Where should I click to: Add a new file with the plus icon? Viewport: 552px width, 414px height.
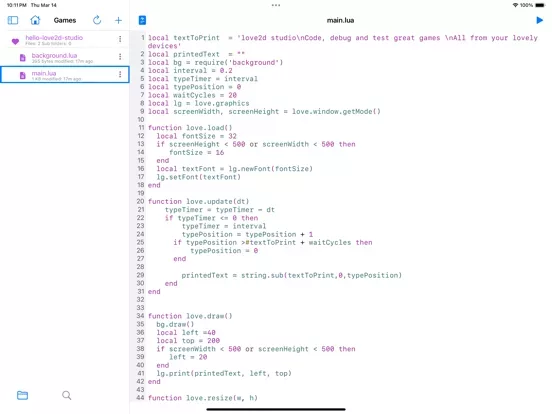(x=118, y=20)
